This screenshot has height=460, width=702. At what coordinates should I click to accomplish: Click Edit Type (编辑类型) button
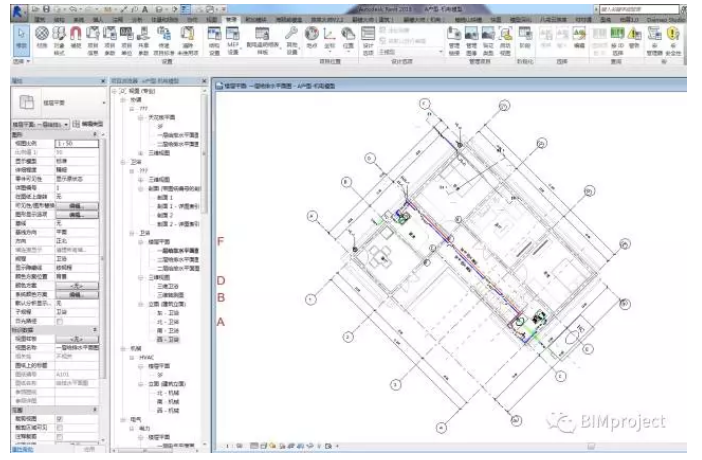pyautogui.click(x=88, y=124)
